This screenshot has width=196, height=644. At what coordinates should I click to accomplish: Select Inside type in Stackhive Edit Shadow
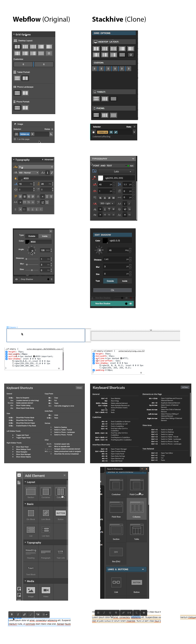[124, 281]
